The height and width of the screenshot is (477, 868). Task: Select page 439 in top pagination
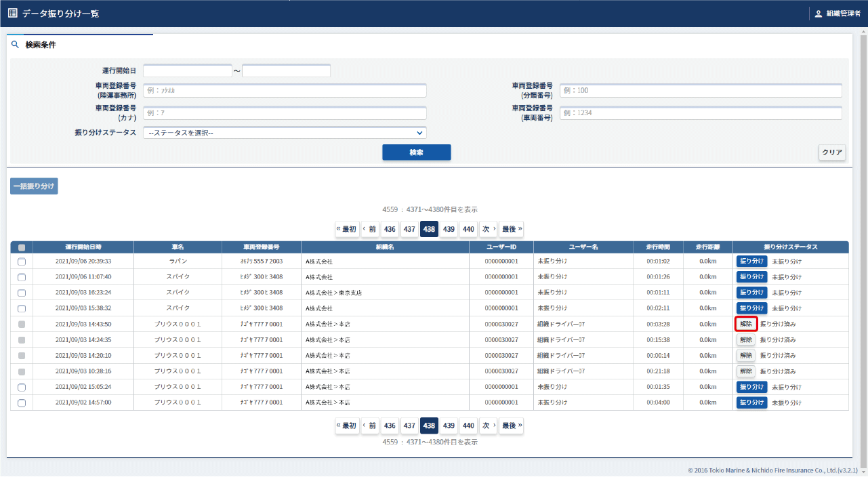tap(449, 229)
